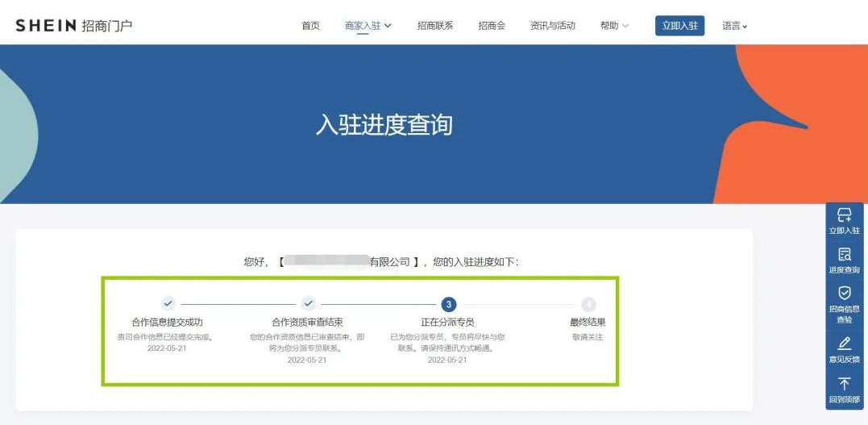The height and width of the screenshot is (425, 868).
Task: Select step 3 circle 正在分派专员
Action: (x=448, y=304)
